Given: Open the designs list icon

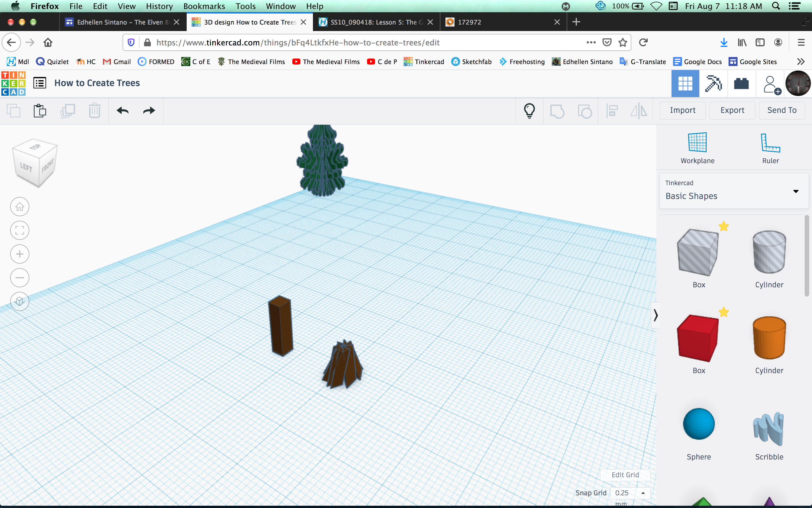Looking at the screenshot, I should [39, 83].
